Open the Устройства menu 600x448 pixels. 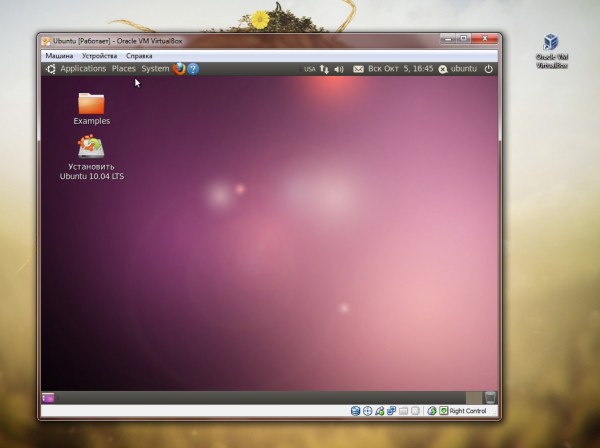coord(99,56)
